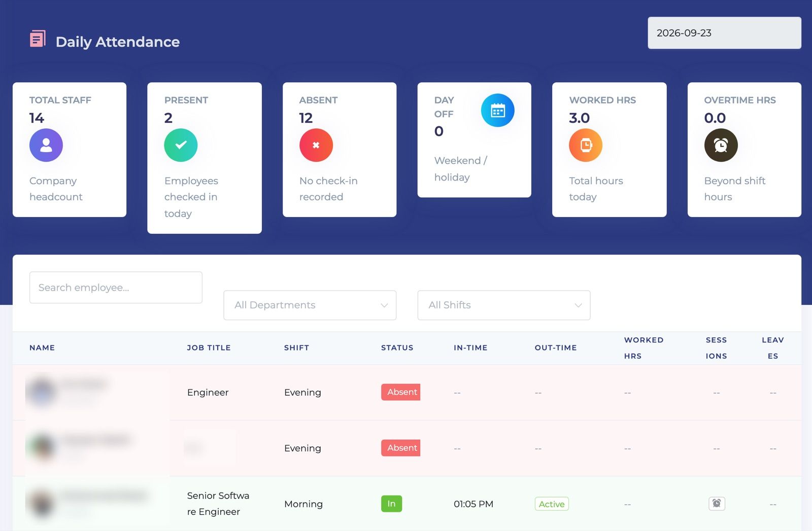Click the Worked Hrs value 3.0
The width and height of the screenshot is (812, 531).
(580, 118)
